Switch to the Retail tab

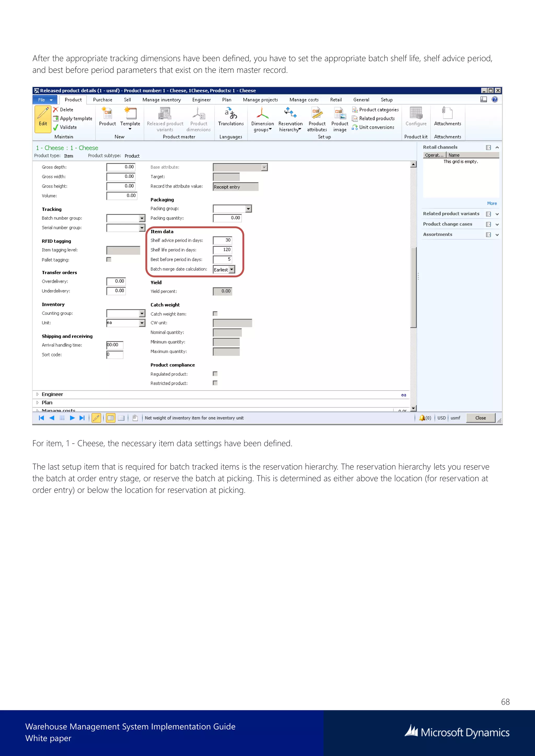(336, 100)
